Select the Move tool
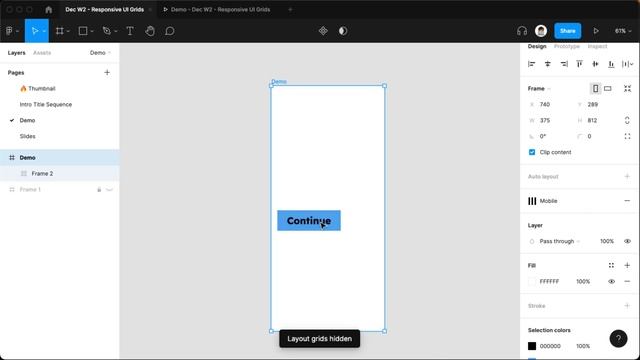Screen dimensions: 640x360 point(34,31)
